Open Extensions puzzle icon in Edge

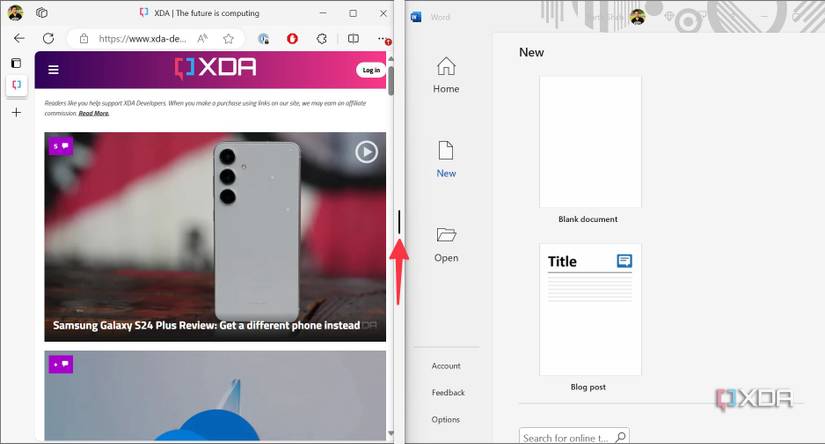(x=321, y=38)
